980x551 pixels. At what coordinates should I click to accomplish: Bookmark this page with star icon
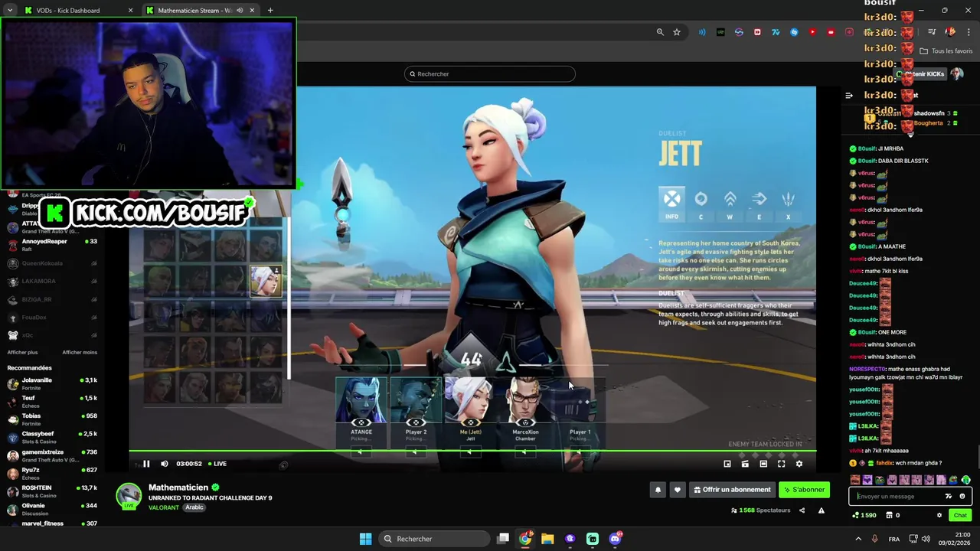(x=677, y=32)
